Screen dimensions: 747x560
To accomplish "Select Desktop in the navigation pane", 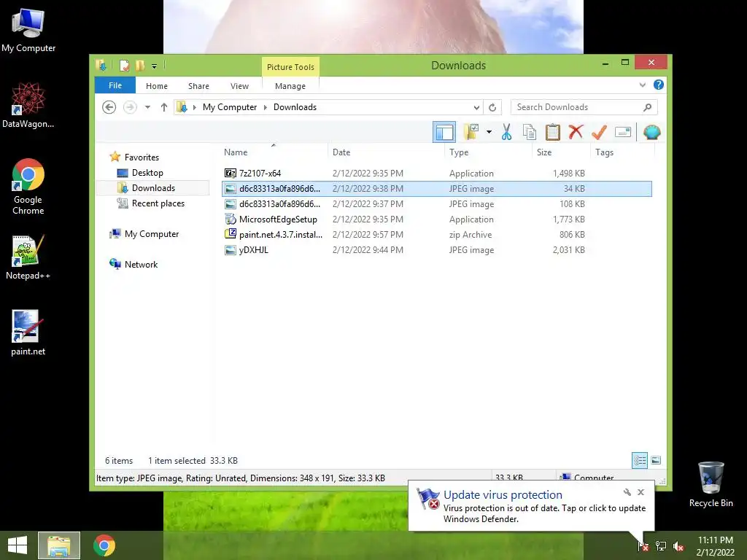I will (147, 173).
